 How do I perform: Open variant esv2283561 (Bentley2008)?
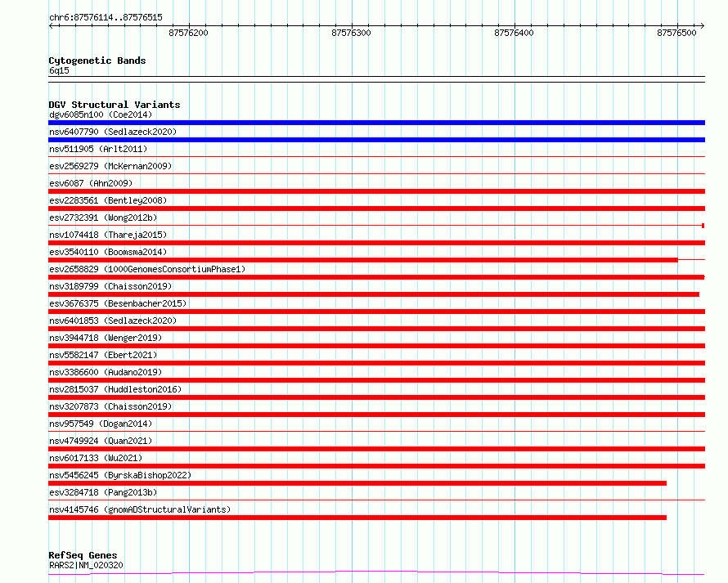point(108,200)
